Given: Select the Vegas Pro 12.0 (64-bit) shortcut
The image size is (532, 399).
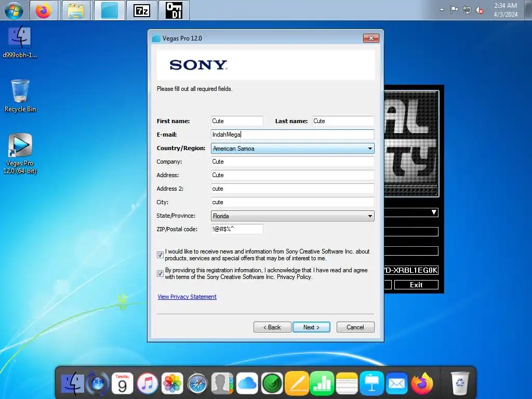Looking at the screenshot, I should [x=20, y=153].
